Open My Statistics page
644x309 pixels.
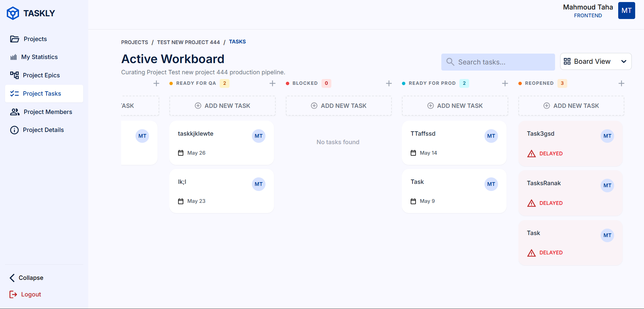click(x=44, y=57)
